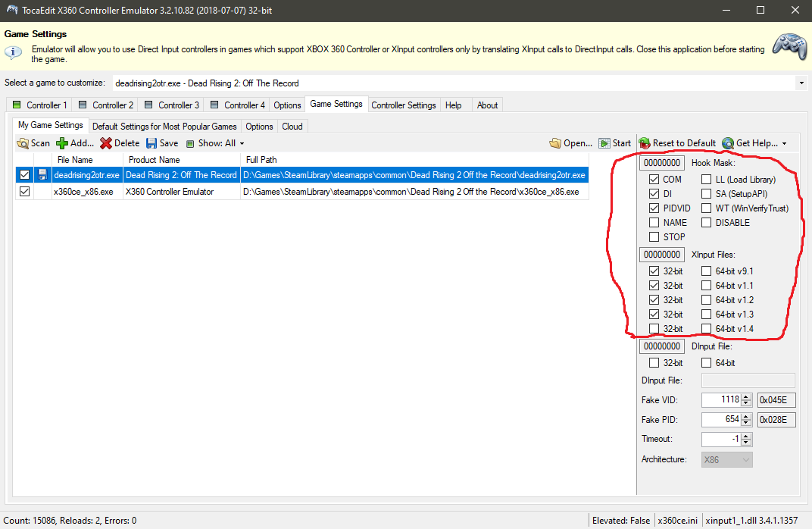Image resolution: width=812 pixels, height=529 pixels.
Task: Click the Show filter list icon
Action: coord(190,144)
